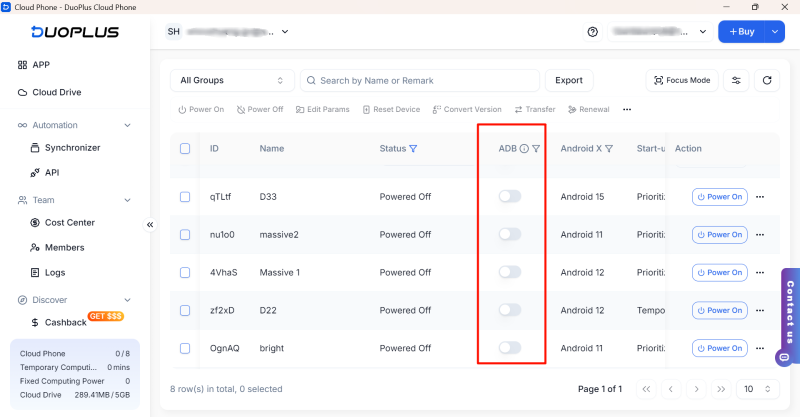Viewport: 800px width, 417px height.
Task: Open more options for row bright
Action: point(760,348)
